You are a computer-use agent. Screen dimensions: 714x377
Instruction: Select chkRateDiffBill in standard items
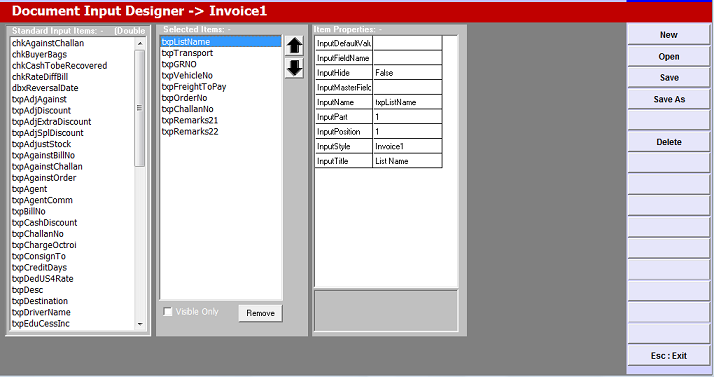(x=72, y=77)
